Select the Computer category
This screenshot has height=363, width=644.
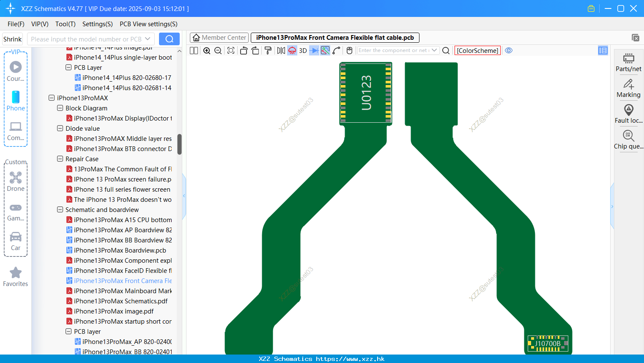pyautogui.click(x=16, y=131)
